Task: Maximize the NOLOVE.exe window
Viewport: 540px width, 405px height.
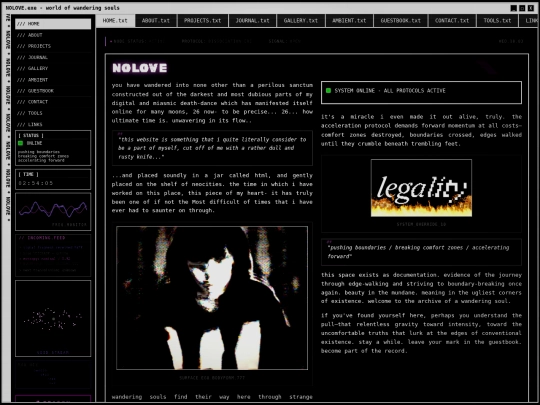Action: (522, 8)
